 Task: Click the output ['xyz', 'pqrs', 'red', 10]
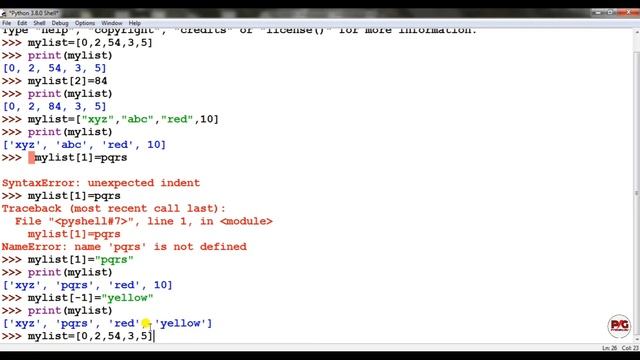88,285
